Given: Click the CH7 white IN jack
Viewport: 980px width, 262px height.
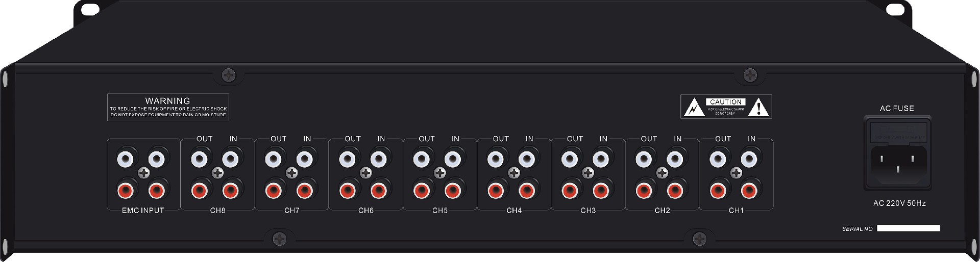Looking at the screenshot, I should (x=304, y=159).
